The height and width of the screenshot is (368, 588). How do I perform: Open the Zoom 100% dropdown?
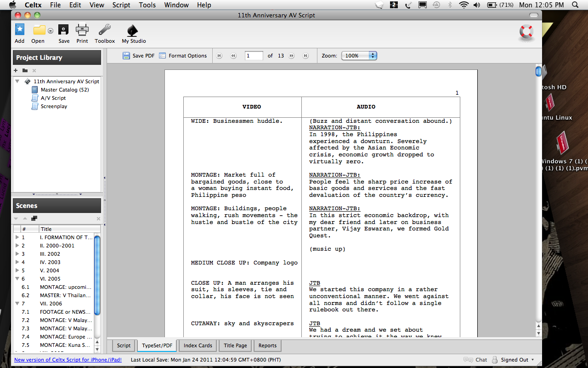[x=359, y=56]
